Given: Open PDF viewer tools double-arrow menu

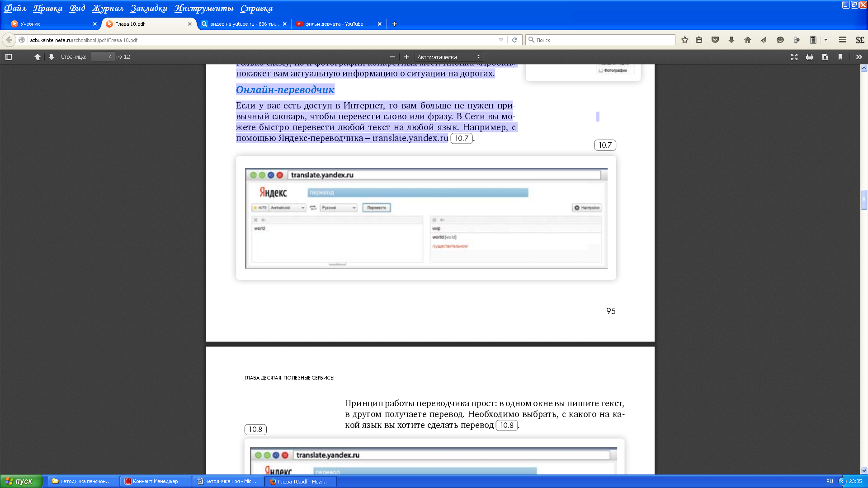Looking at the screenshot, I should pyautogui.click(x=859, y=57).
